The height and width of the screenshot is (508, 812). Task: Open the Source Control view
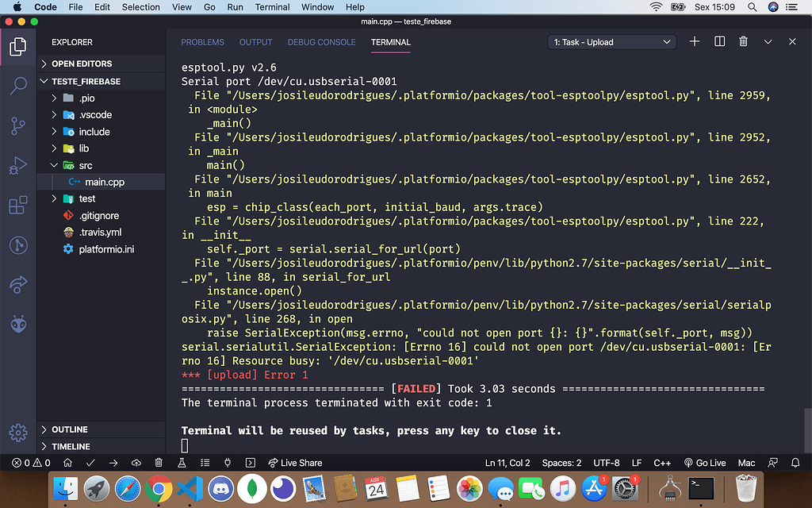(x=17, y=125)
